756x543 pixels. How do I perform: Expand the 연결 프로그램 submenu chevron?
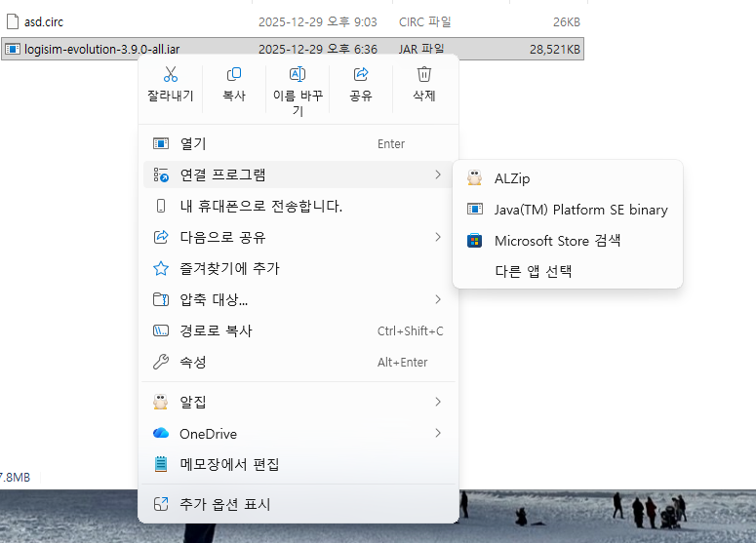[438, 175]
